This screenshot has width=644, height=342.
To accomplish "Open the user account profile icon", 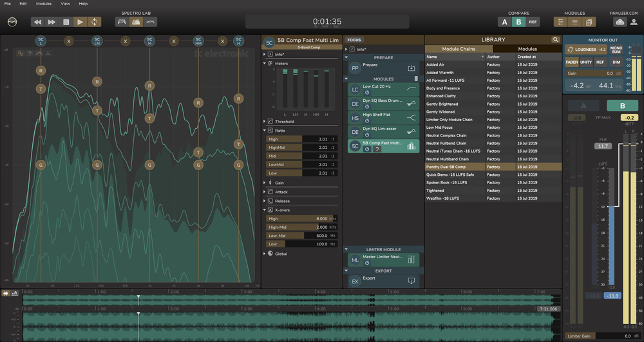I will (x=633, y=22).
